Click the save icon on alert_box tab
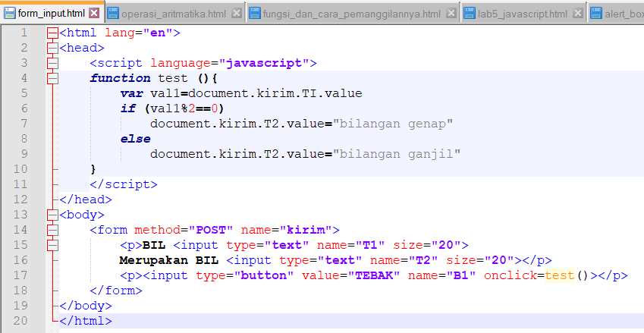 point(596,14)
